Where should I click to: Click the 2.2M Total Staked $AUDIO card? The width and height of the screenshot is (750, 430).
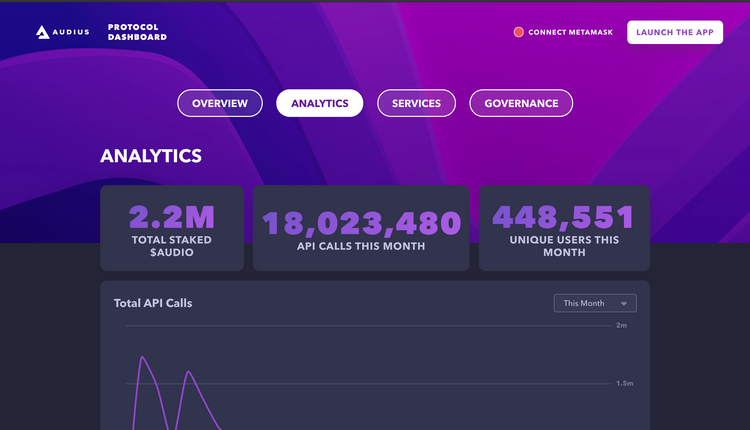pyautogui.click(x=172, y=228)
